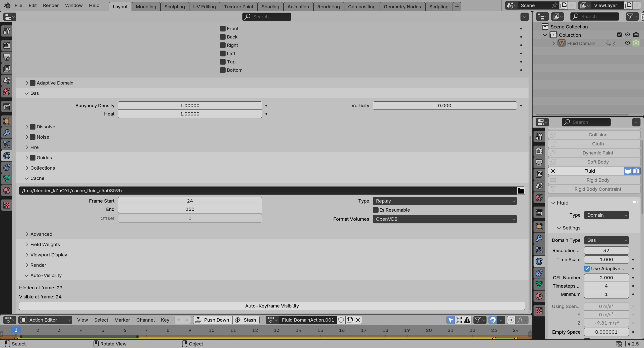This screenshot has height=348, width=644.
Task: Open the Particle properties tab
Action: (539, 250)
